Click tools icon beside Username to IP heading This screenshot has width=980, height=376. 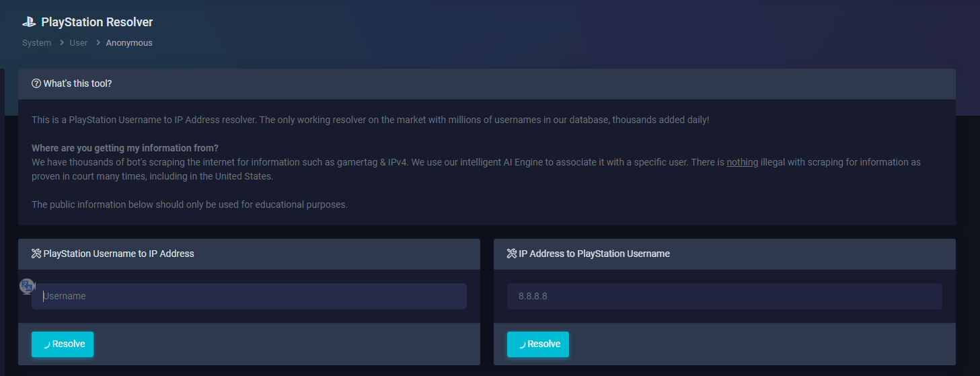coord(36,254)
